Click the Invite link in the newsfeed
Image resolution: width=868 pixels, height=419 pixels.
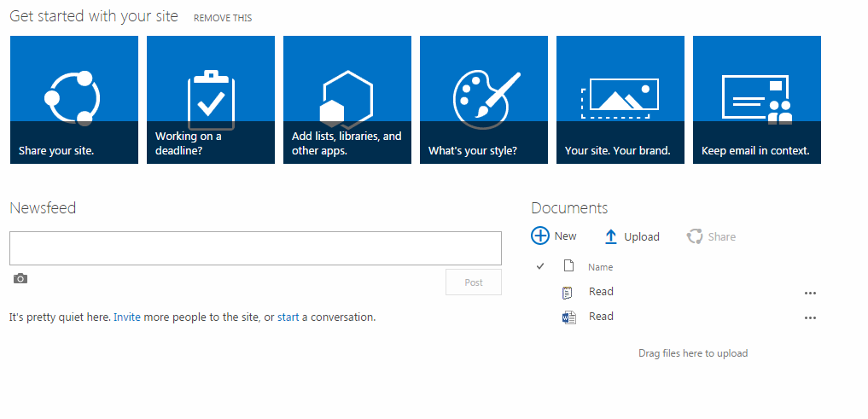[127, 317]
